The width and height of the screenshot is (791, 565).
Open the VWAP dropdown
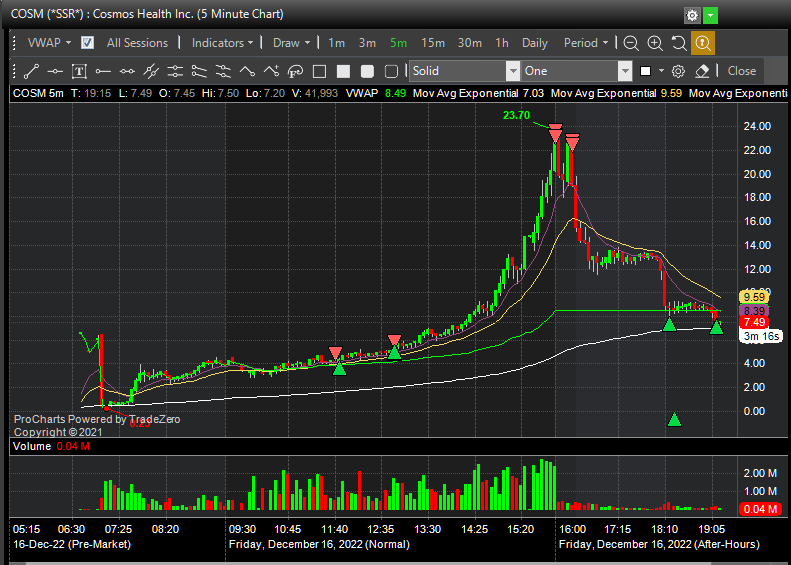(x=49, y=43)
